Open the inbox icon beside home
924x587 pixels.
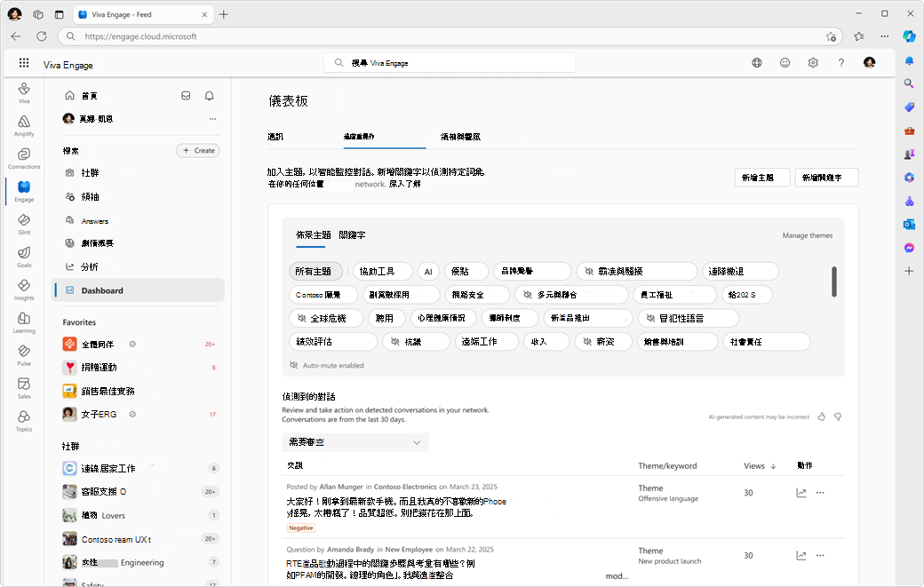pos(186,95)
